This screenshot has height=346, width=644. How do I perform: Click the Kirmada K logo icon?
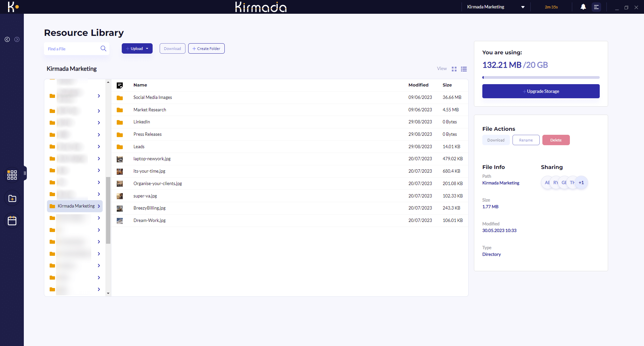click(13, 7)
